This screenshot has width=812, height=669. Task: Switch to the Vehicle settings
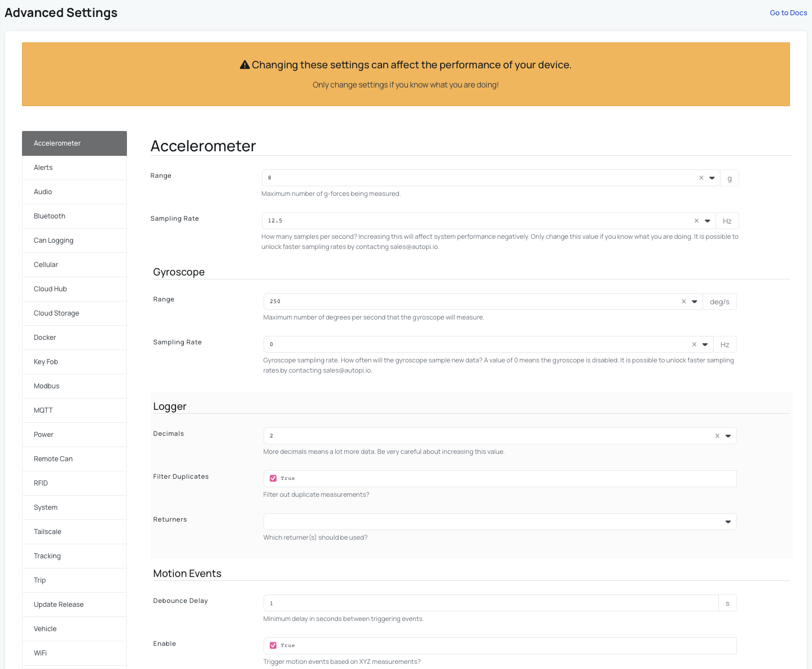pos(74,629)
